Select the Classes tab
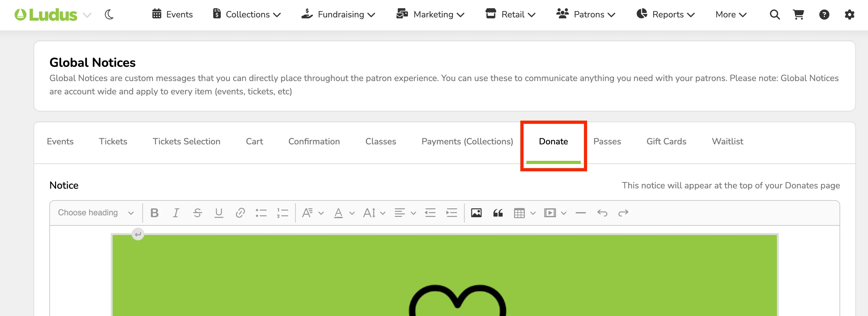Screen dimensions: 868x316 pyautogui.click(x=381, y=141)
